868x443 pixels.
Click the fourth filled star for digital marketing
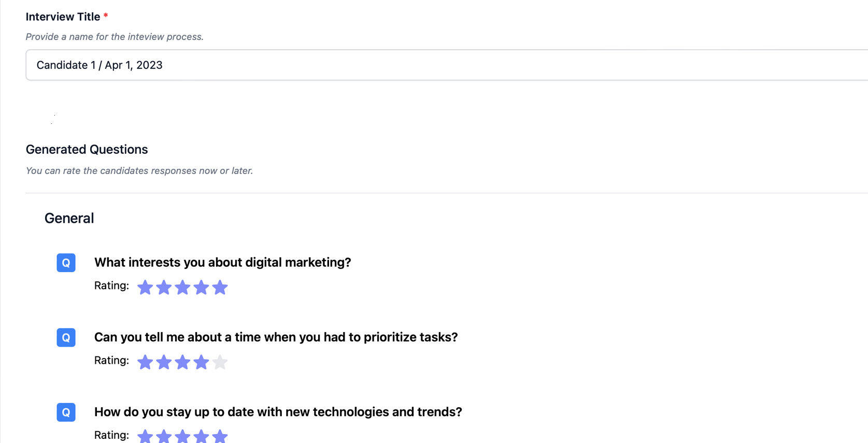pos(201,287)
